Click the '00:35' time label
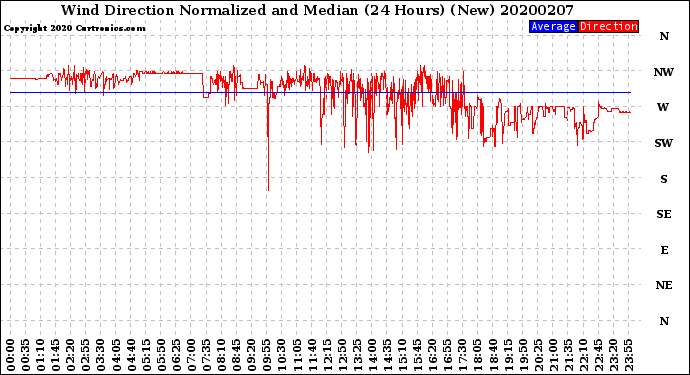690x375 pixels. point(26,355)
